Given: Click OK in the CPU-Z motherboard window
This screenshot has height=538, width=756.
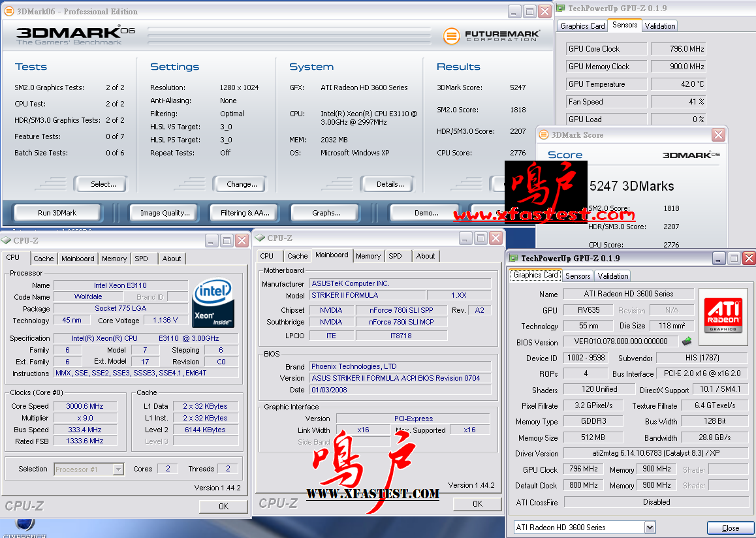Looking at the screenshot, I should click(x=477, y=504).
